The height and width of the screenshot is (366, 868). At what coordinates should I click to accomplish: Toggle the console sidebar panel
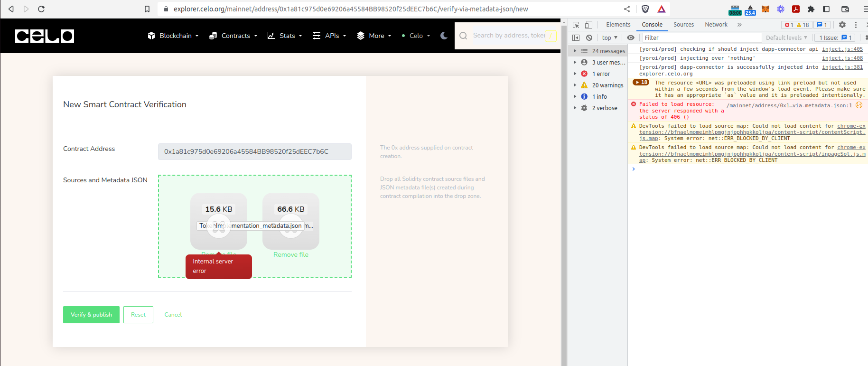(x=576, y=38)
